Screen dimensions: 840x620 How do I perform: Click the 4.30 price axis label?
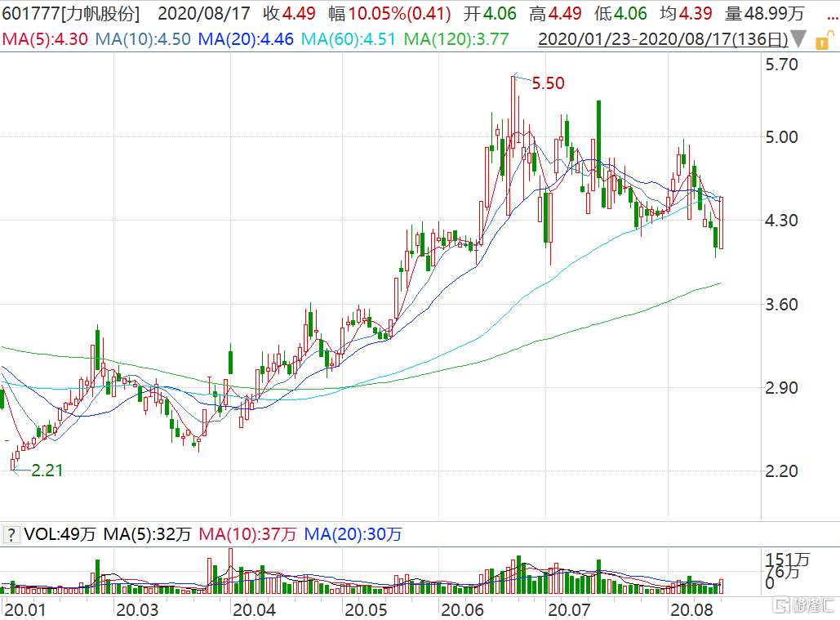(781, 221)
